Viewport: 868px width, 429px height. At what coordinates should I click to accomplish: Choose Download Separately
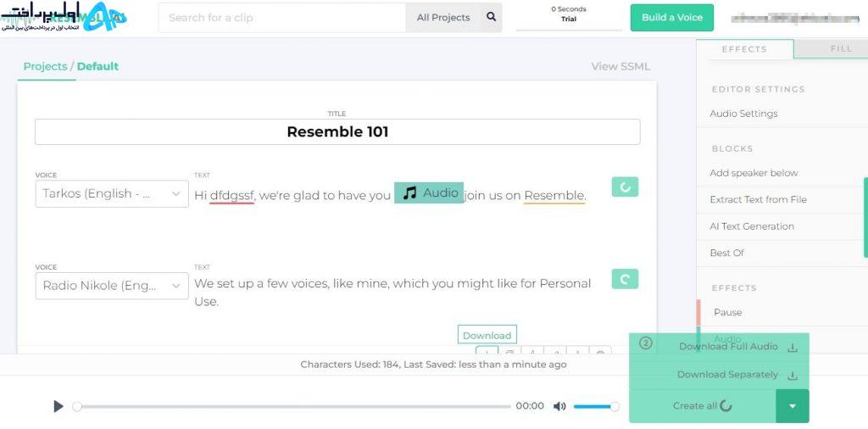click(727, 375)
